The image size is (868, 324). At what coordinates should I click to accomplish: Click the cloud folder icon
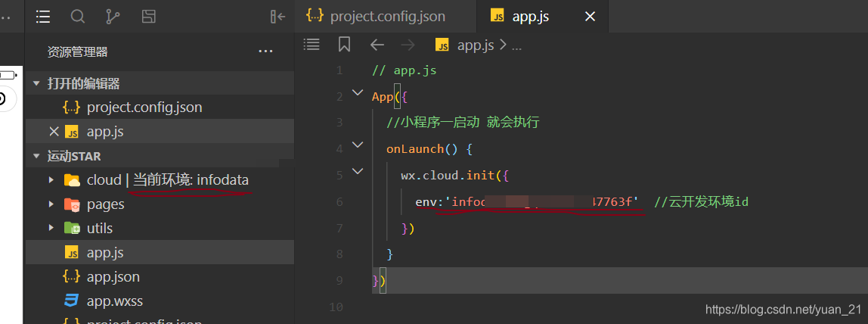point(72,180)
